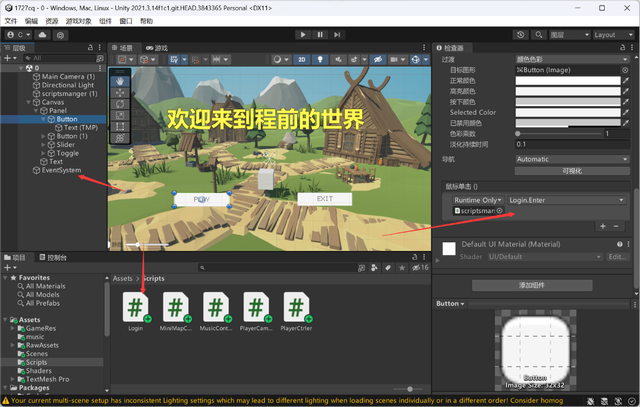The image size is (640, 407).
Task: Open undo history clock icon
Action: pos(520,35)
